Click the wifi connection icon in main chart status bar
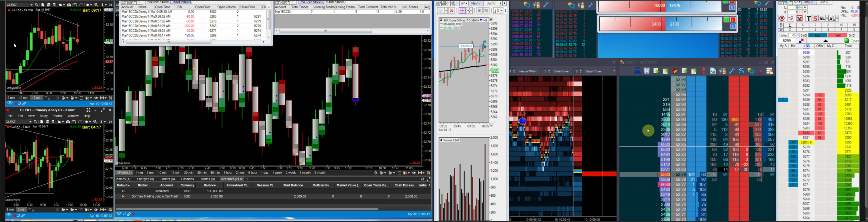This screenshot has width=868, height=222. click(119, 214)
